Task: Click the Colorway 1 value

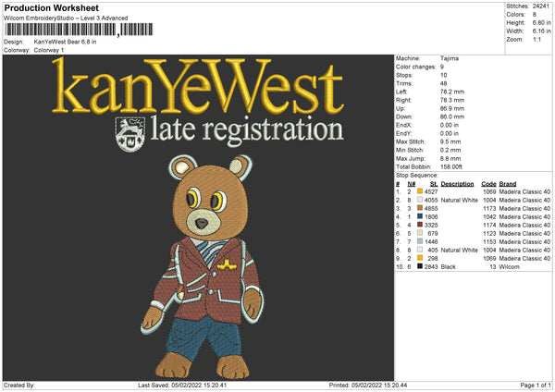Action: [x=49, y=50]
